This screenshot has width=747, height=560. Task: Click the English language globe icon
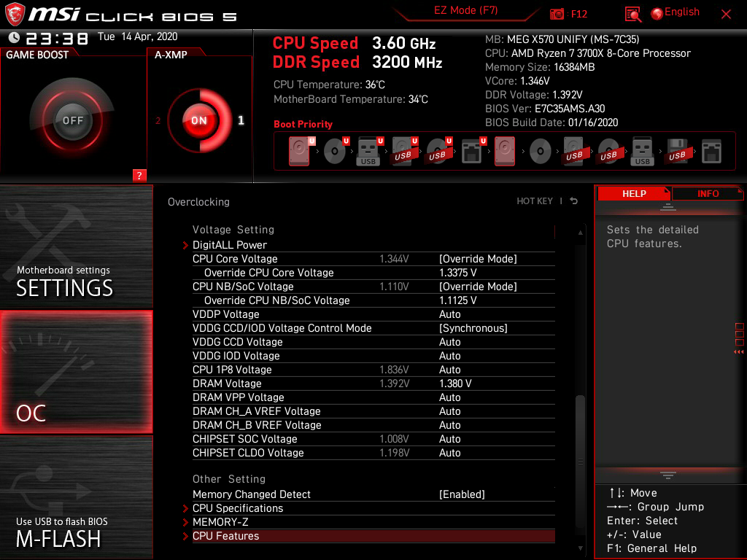coord(657,13)
